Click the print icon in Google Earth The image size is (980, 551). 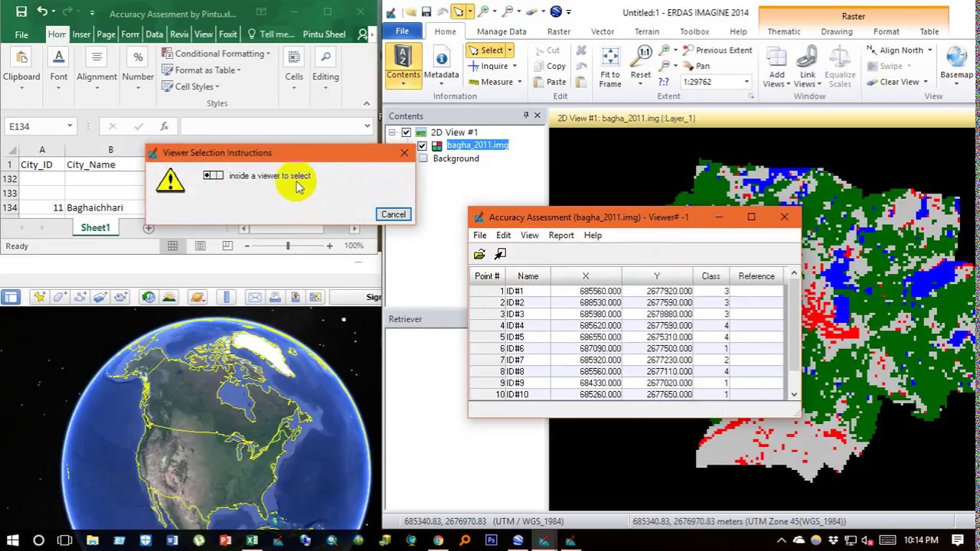pyautogui.click(x=274, y=297)
